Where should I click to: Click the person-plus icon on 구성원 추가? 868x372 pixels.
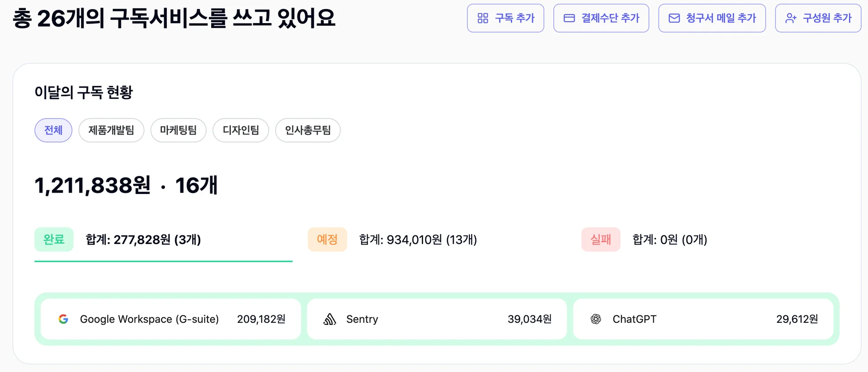tap(790, 18)
